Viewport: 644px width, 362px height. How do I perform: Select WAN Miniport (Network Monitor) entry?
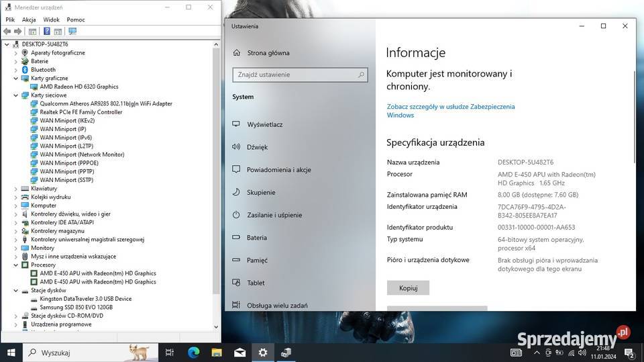pyautogui.click(x=82, y=154)
